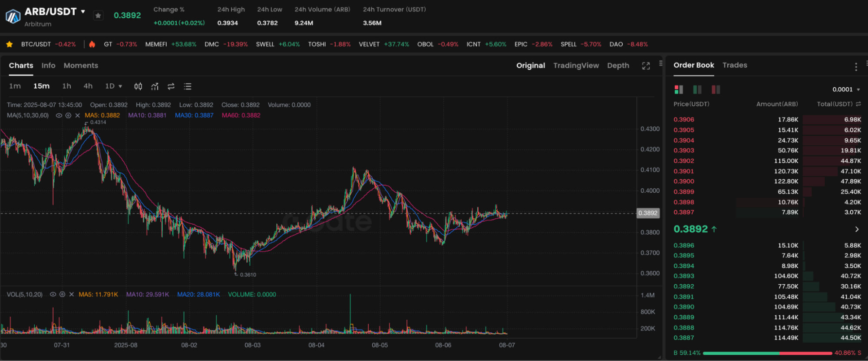868x361 pixels.
Task: Open the Order Book tab
Action: click(x=693, y=65)
